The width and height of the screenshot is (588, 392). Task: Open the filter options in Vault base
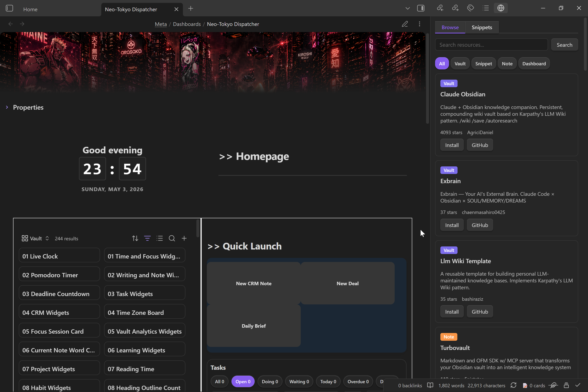click(147, 238)
